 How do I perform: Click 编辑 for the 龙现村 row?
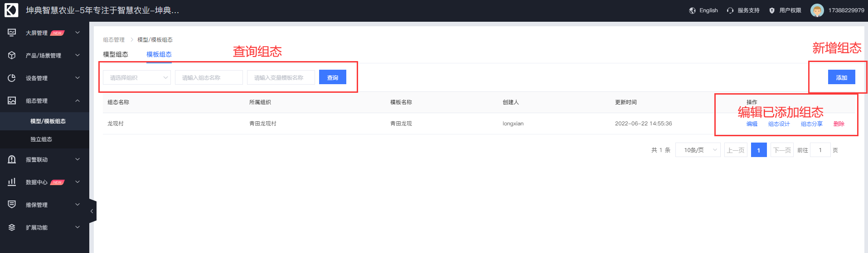coord(752,124)
